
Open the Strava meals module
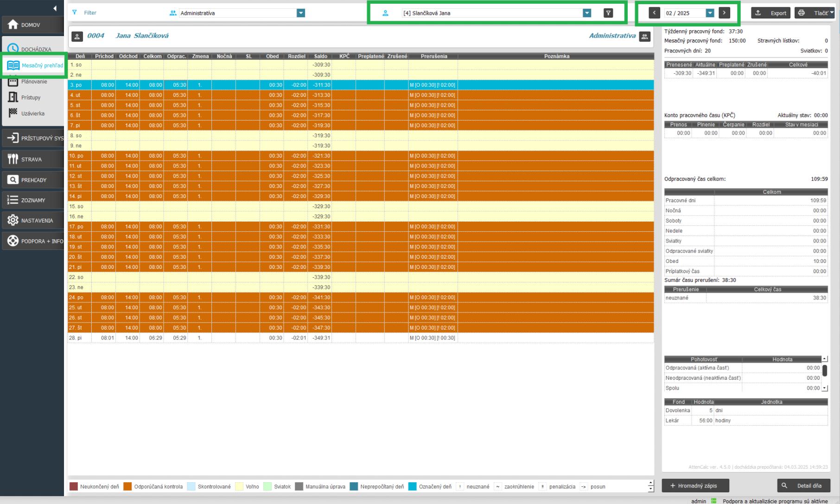[x=32, y=159]
